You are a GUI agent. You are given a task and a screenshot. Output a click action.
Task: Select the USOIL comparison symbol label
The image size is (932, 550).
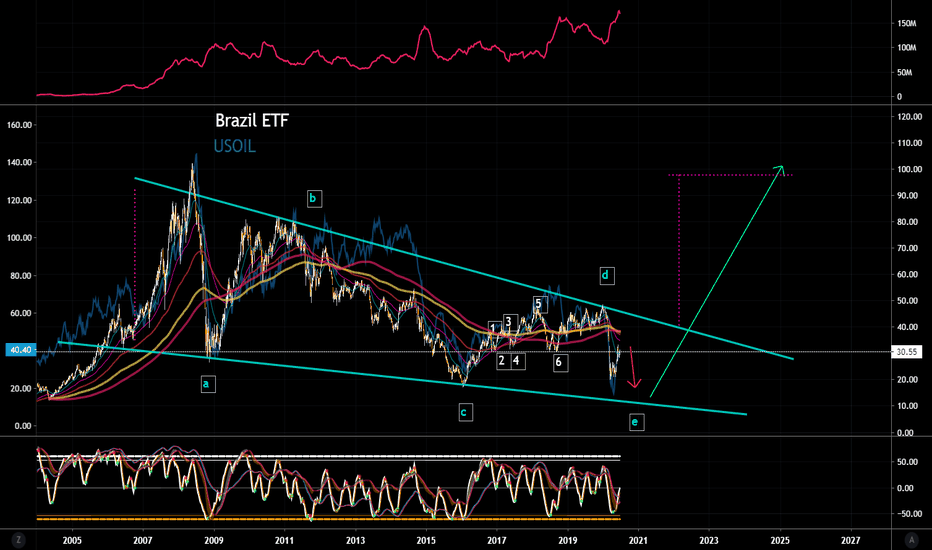(234, 146)
